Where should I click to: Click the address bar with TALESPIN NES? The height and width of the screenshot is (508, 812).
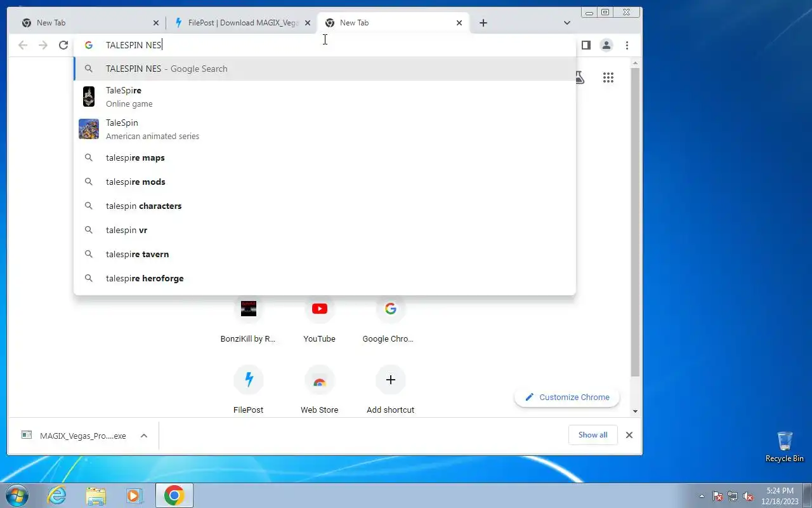[x=325, y=45]
